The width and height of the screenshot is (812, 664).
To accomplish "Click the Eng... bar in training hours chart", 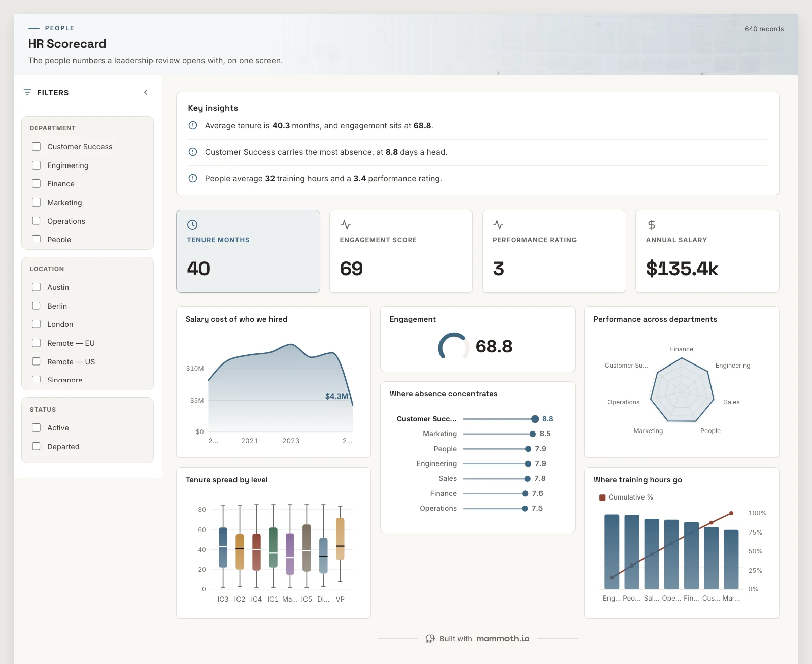I will coord(612,552).
